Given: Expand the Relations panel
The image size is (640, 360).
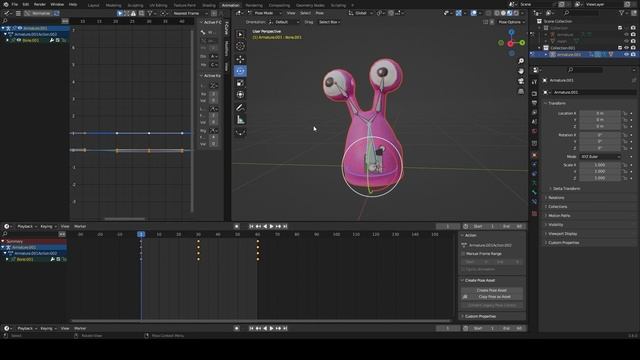Looking at the screenshot, I should pyautogui.click(x=556, y=198).
